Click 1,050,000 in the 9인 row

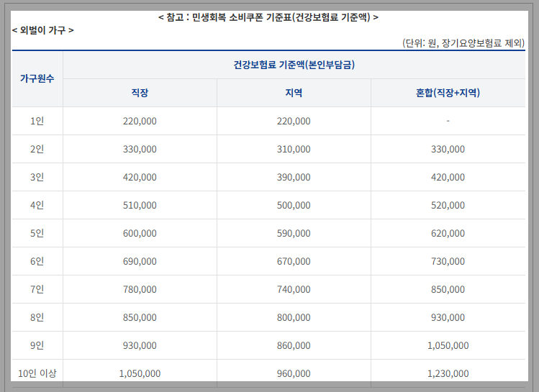coord(448,346)
